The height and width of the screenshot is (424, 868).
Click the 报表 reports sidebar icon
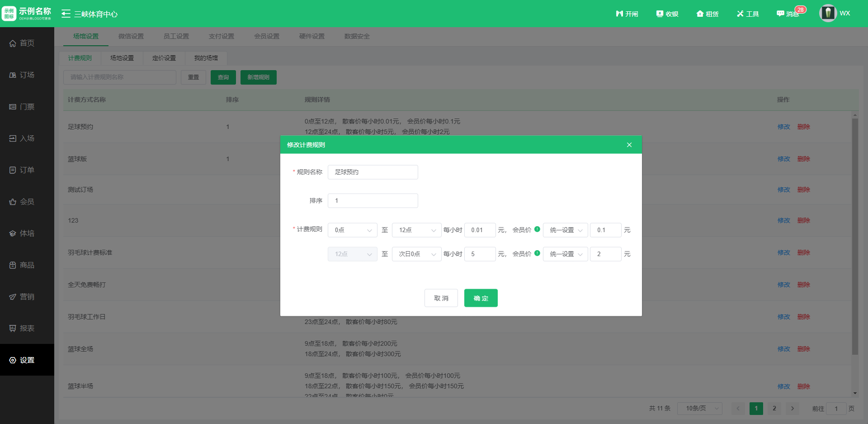[x=13, y=329]
